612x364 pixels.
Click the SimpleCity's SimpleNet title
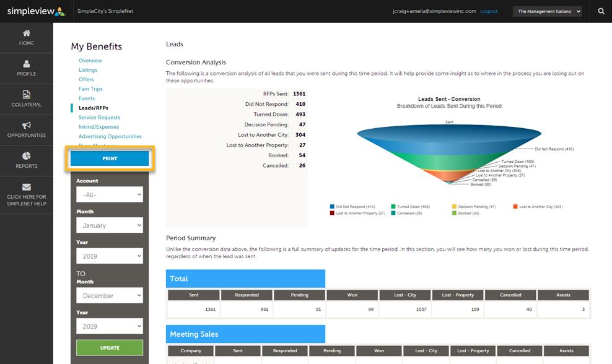coord(105,11)
